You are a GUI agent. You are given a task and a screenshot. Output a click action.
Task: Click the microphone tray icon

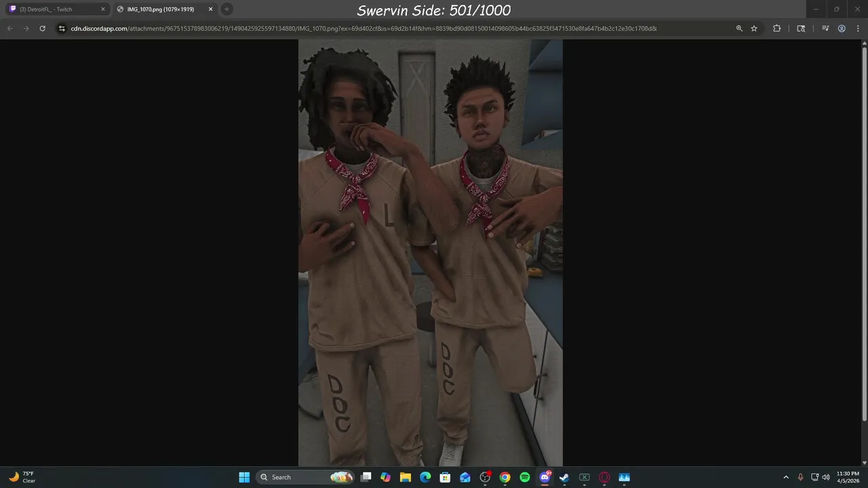click(801, 477)
